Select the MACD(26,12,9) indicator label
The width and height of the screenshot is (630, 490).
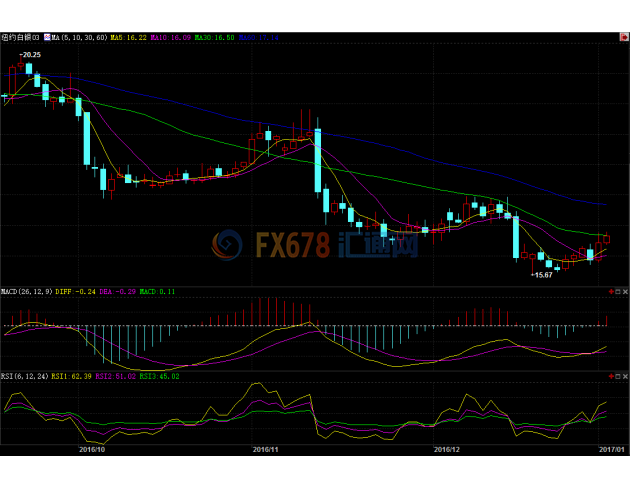pyautogui.click(x=27, y=292)
